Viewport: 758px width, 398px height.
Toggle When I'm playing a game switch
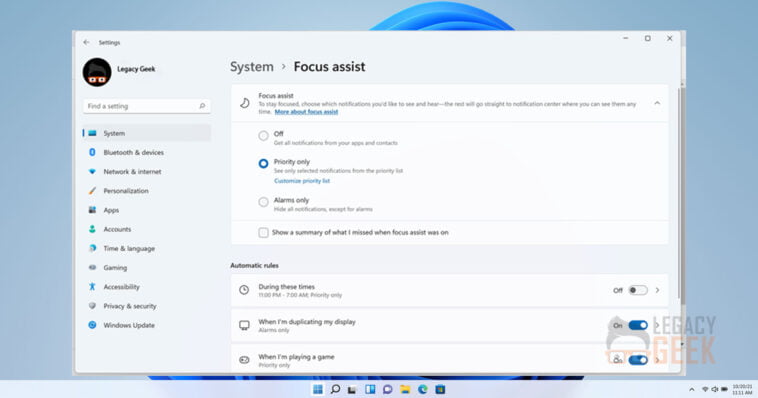tap(638, 360)
